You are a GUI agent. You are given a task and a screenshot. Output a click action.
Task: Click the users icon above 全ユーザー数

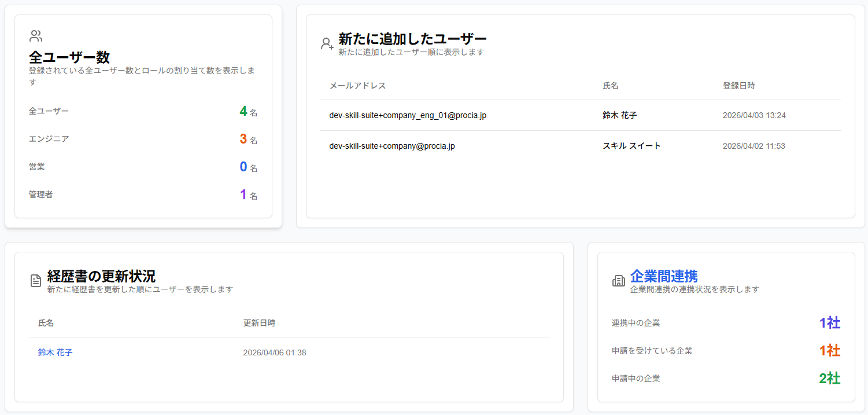click(x=36, y=36)
